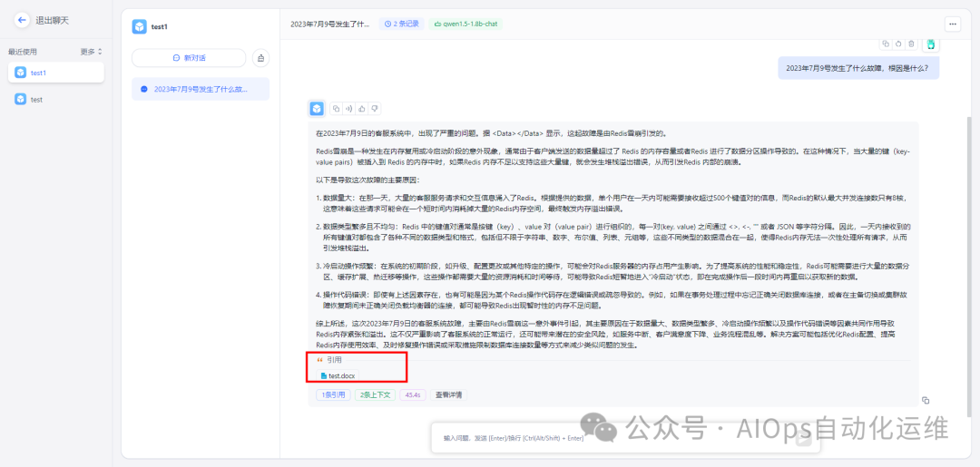The width and height of the screenshot is (980, 467).
Task: Click the 2条上下文 context tag
Action: (375, 394)
